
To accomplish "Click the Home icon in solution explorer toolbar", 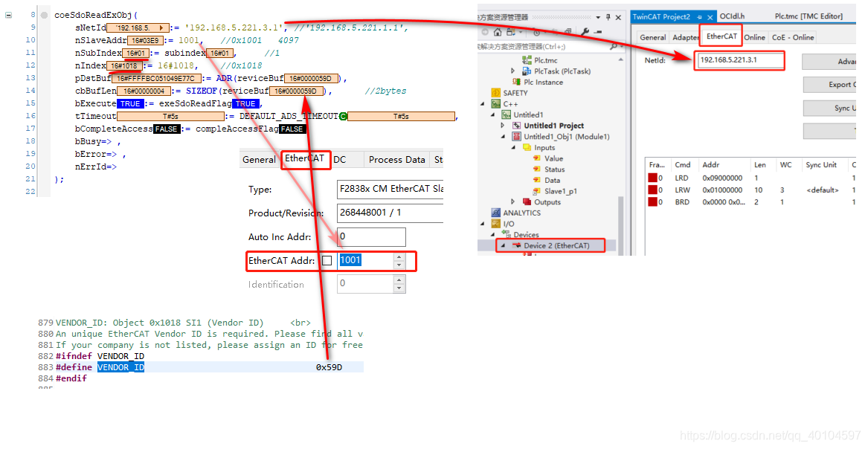I will [498, 32].
